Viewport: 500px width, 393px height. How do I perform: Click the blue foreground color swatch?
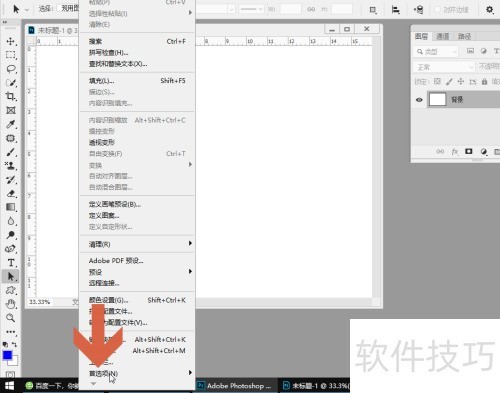tap(7, 355)
